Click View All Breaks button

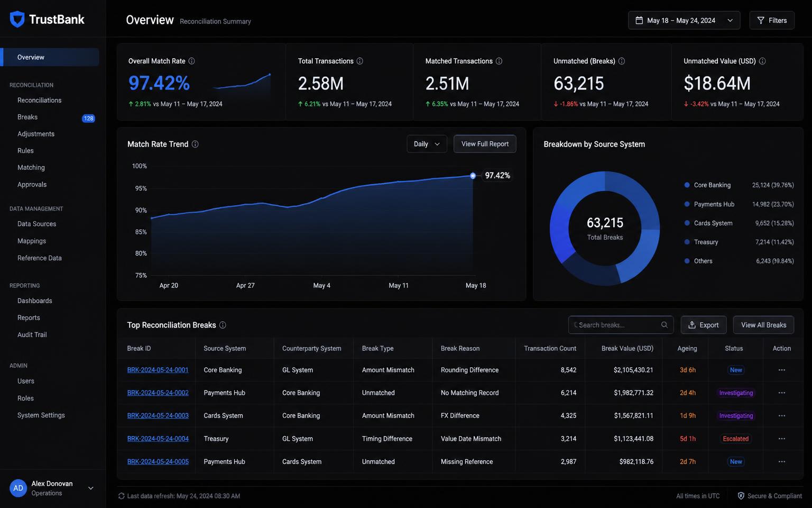(x=763, y=325)
